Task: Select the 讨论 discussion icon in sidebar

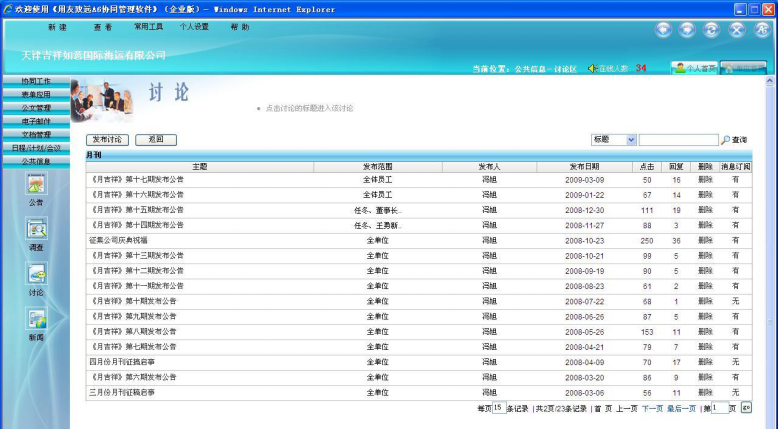Action: click(x=36, y=274)
